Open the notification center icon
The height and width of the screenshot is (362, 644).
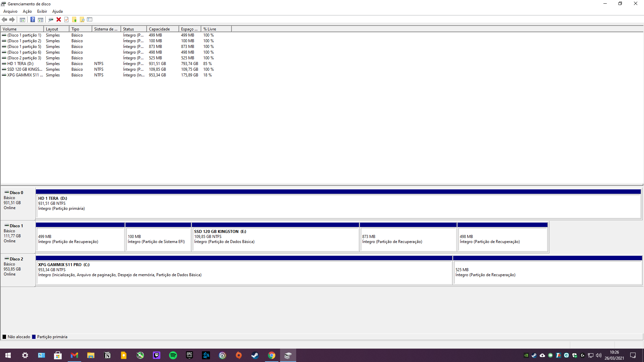[633, 355]
